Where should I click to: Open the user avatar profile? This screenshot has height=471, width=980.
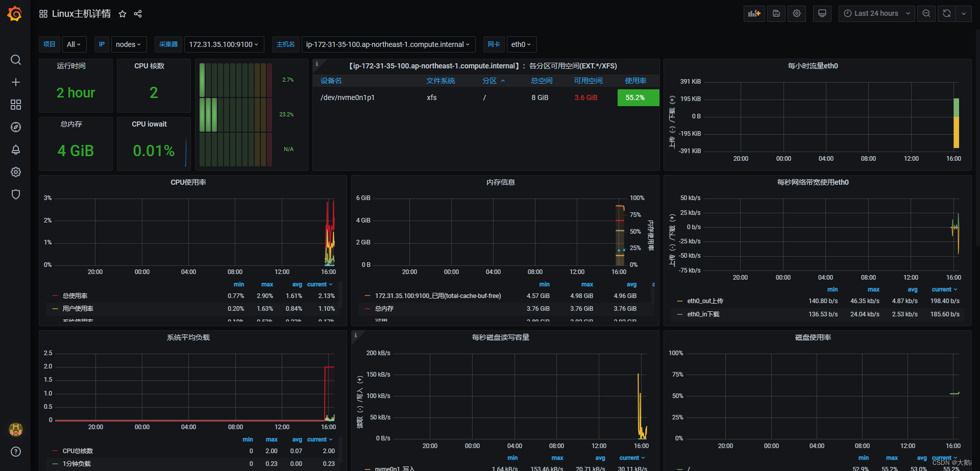(x=16, y=430)
